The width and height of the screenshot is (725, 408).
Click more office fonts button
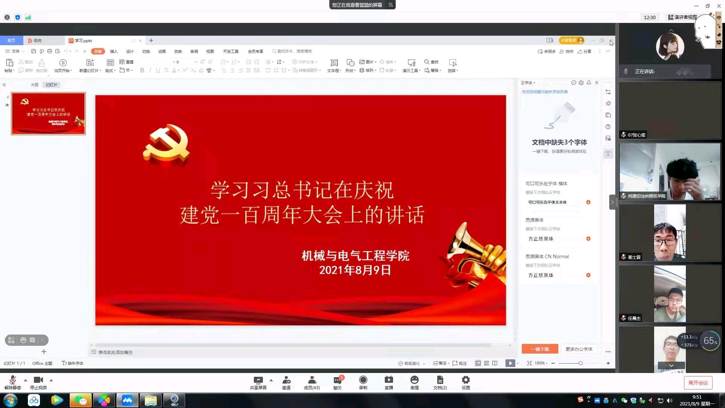coord(578,349)
